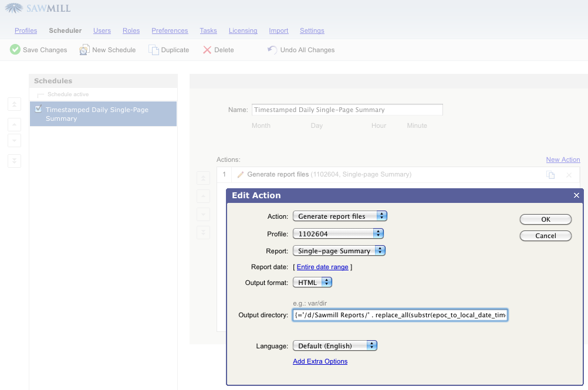Click the New Schedule icon
This screenshot has height=390, width=588.
coord(85,50)
